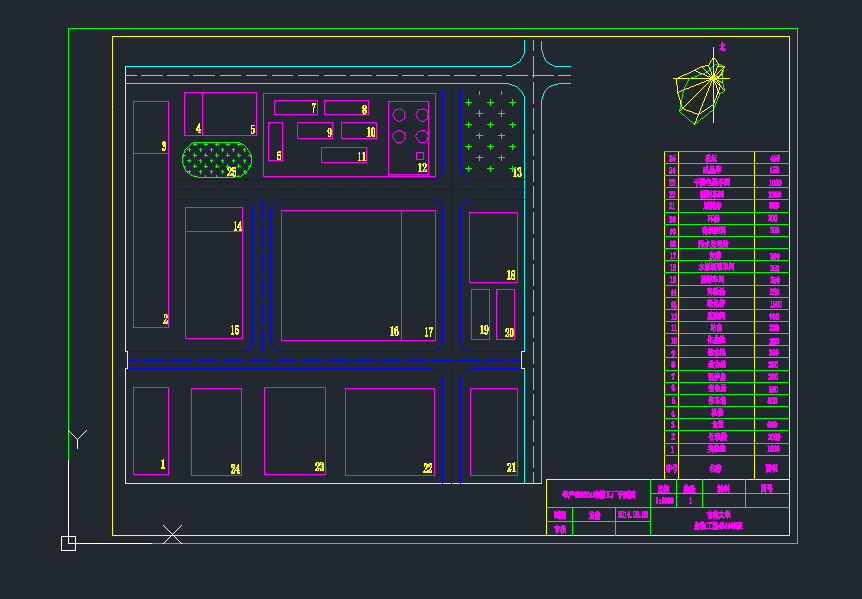Select the green hatched oval labeled 25
Viewport: 862px width, 599px height.
click(218, 160)
